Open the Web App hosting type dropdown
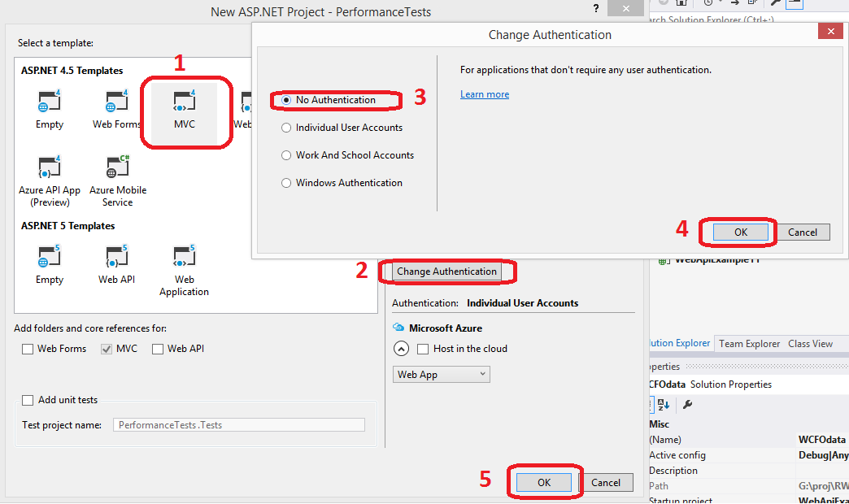 point(441,375)
